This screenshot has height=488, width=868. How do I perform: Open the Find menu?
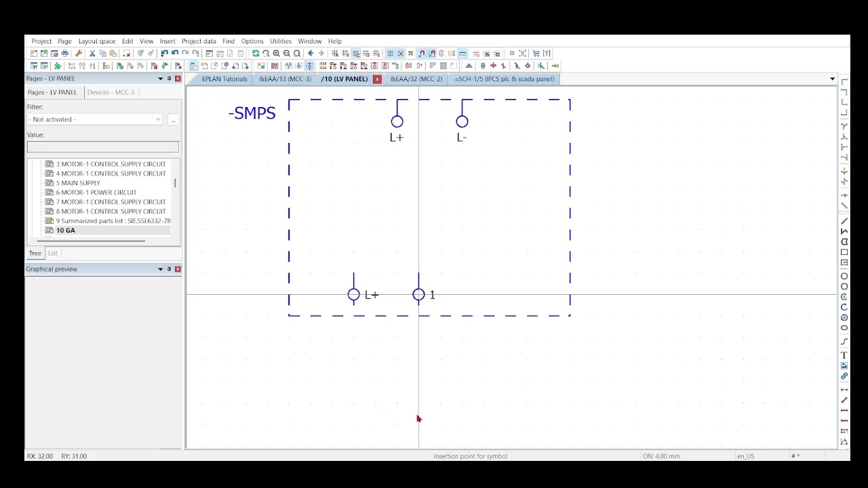pyautogui.click(x=229, y=41)
